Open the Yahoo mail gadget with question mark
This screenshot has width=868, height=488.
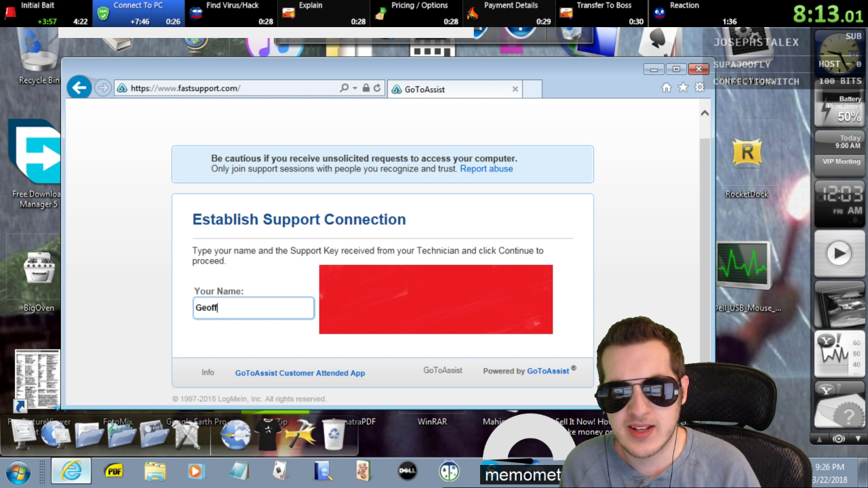[840, 405]
